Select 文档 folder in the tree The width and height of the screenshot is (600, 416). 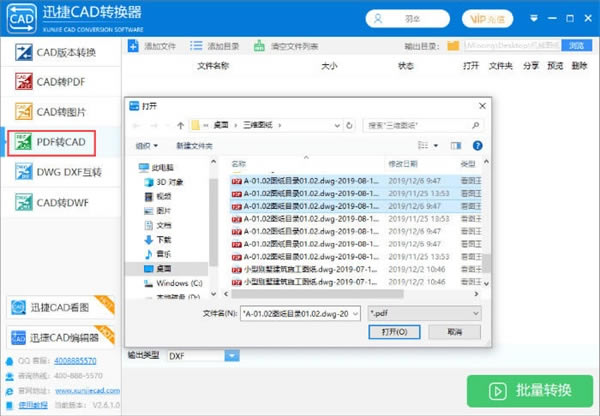pyautogui.click(x=158, y=225)
